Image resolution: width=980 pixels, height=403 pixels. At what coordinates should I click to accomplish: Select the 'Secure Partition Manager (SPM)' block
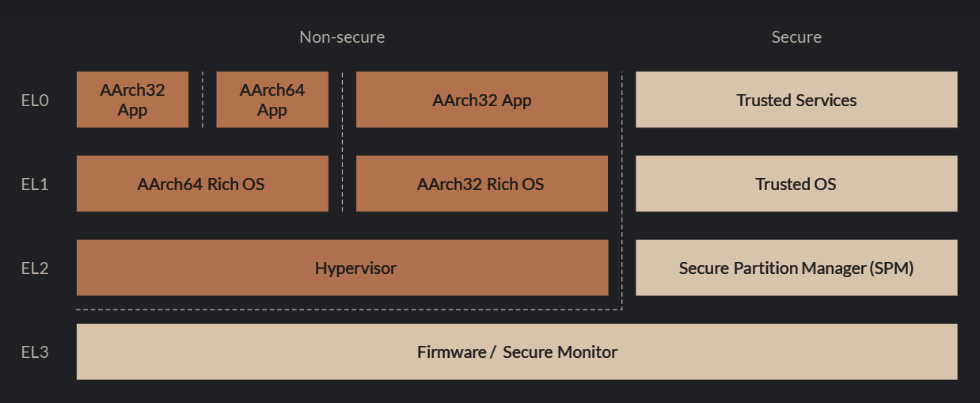coord(796,268)
